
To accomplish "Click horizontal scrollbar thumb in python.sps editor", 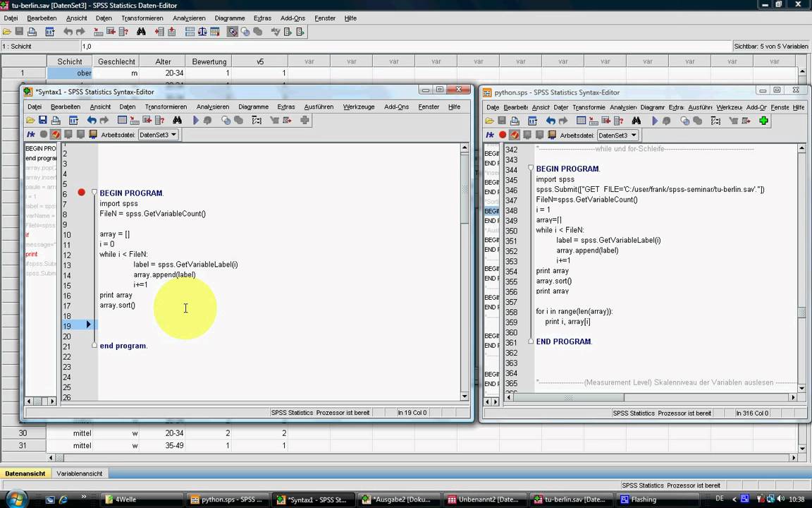I will pyautogui.click(x=569, y=398).
